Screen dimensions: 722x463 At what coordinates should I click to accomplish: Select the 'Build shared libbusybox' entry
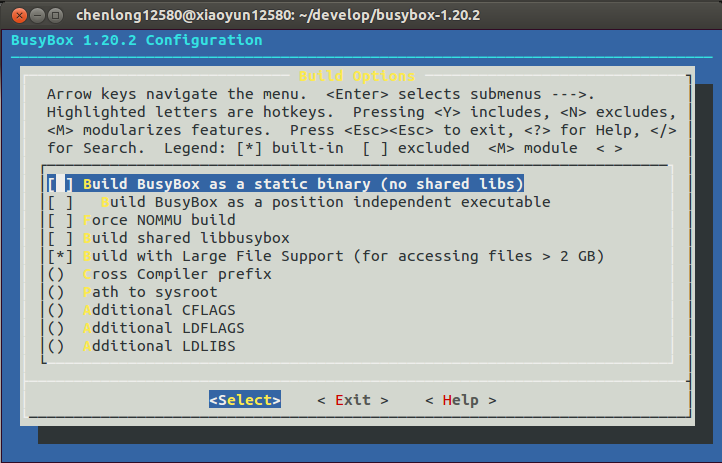click(x=186, y=238)
